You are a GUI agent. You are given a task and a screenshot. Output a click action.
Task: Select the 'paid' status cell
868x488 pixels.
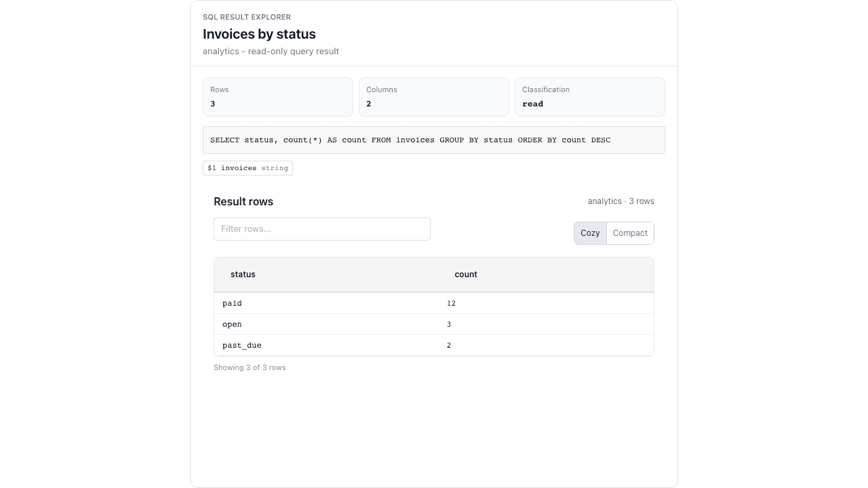tap(232, 303)
